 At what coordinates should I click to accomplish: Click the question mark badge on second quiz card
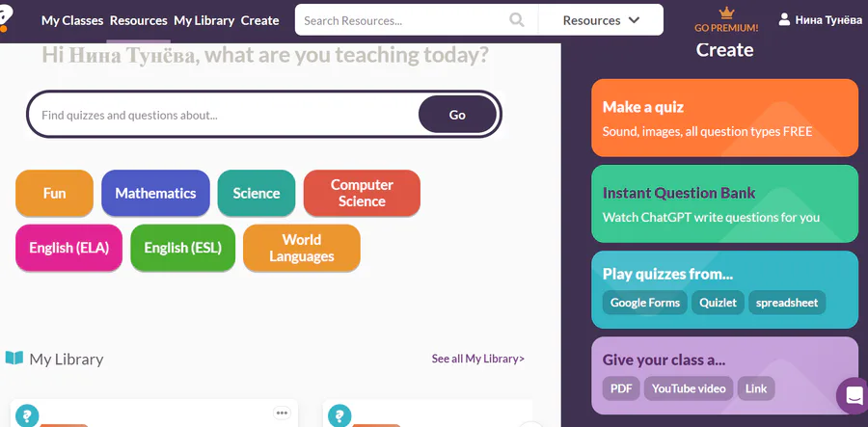339,415
